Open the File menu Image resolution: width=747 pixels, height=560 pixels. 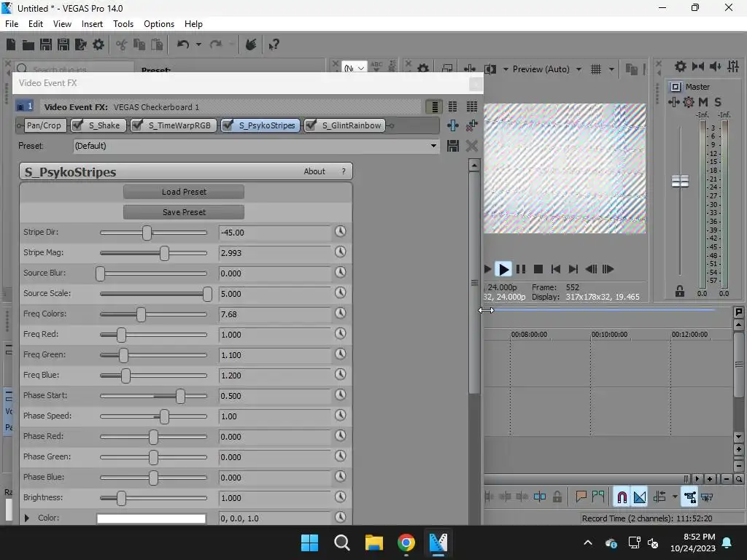pyautogui.click(x=12, y=24)
